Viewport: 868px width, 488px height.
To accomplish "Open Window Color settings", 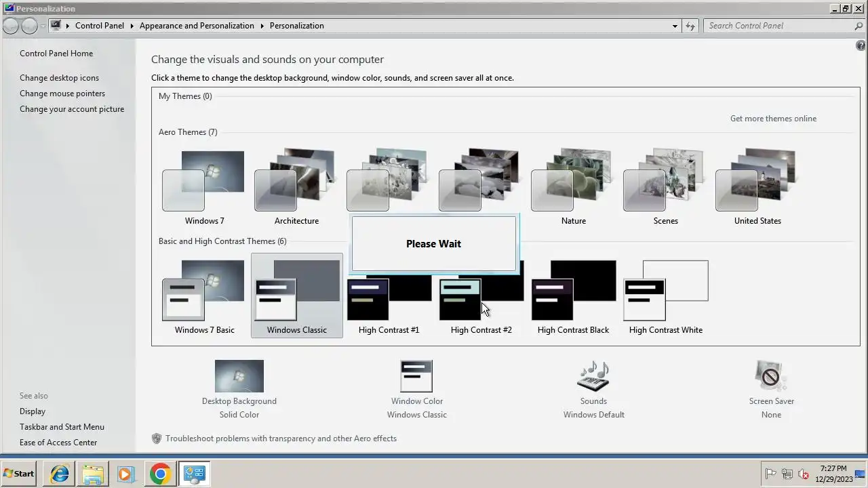I will 416,389.
